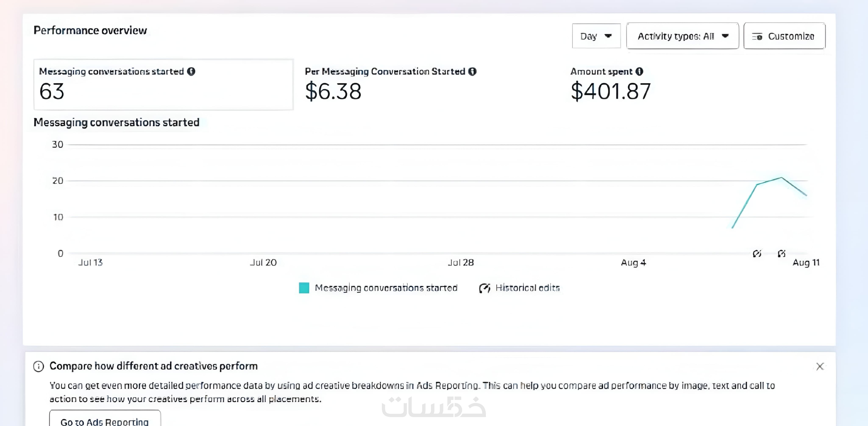
Task: Click first historical edit marker on chart axis
Action: [757, 253]
